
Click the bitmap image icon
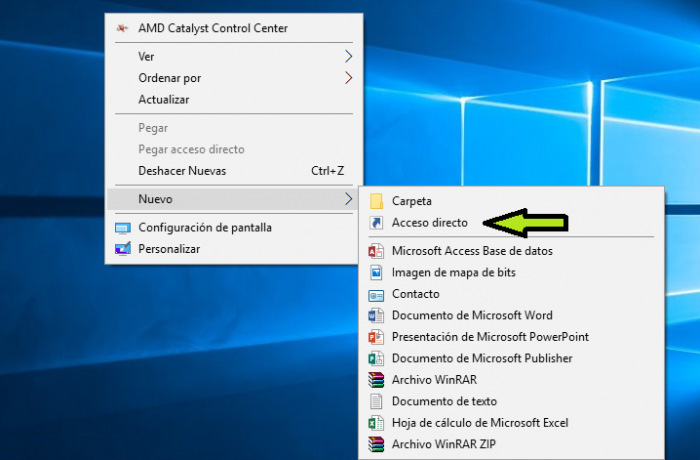point(376,272)
